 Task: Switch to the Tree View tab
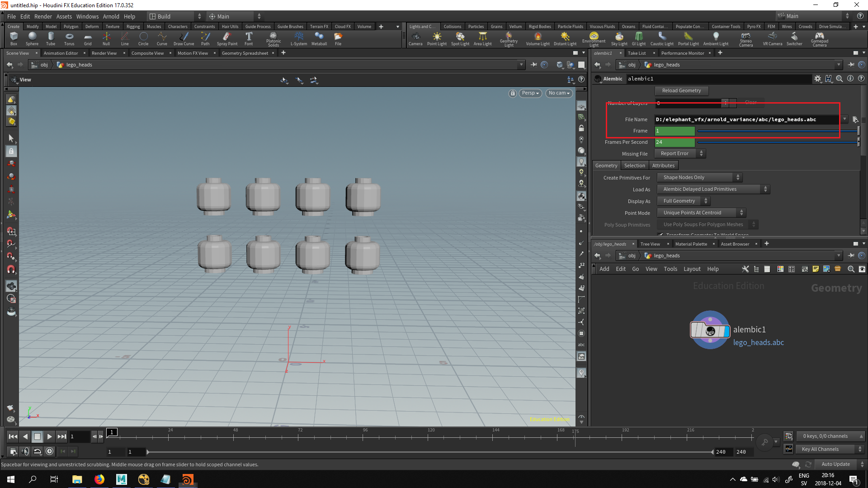click(650, 244)
